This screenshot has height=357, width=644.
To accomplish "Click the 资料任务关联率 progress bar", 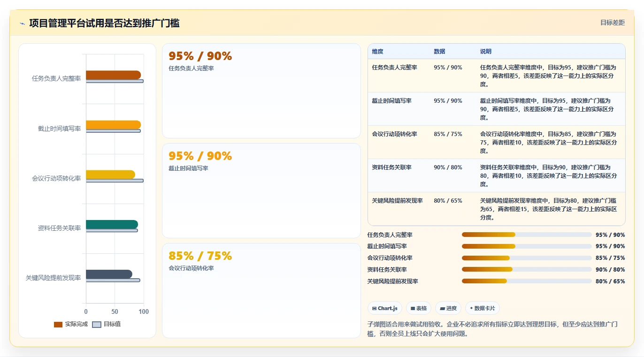I will pos(527,269).
